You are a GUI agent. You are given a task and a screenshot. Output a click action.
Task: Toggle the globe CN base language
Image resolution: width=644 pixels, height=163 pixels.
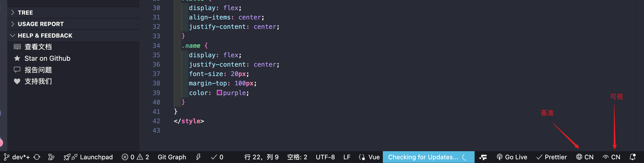click(x=585, y=157)
